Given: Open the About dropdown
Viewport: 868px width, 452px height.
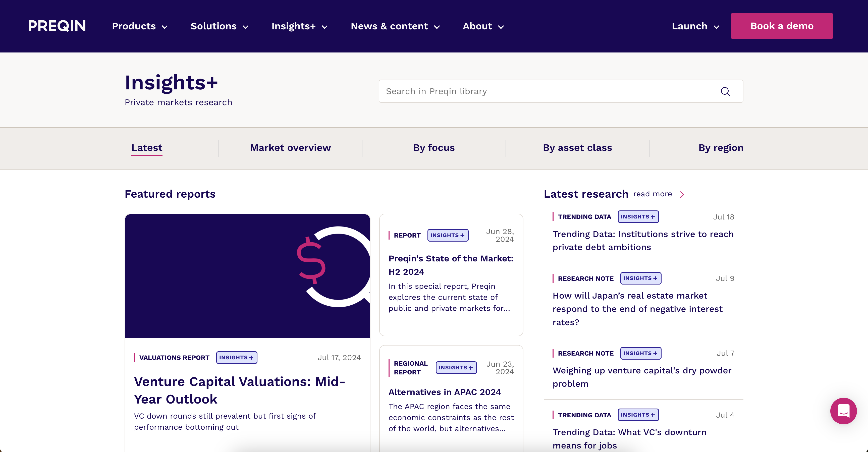Looking at the screenshot, I should 483,26.
